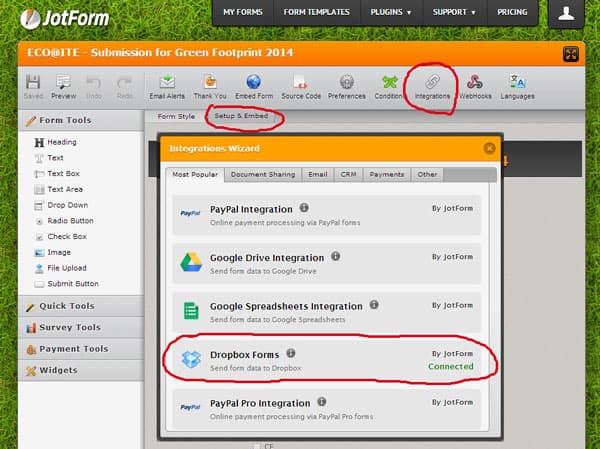Viewport: 600px width, 449px height.
Task: Select the CRM integrations tab
Action: coord(348,175)
